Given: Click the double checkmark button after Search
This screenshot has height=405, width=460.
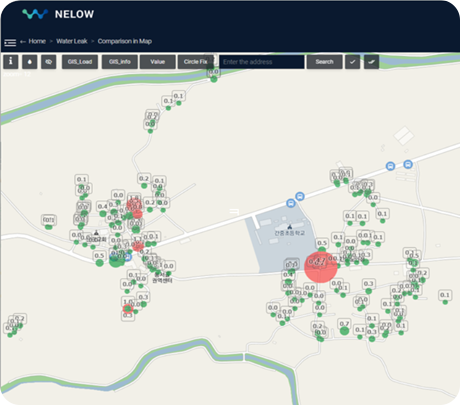Looking at the screenshot, I should pos(371,62).
